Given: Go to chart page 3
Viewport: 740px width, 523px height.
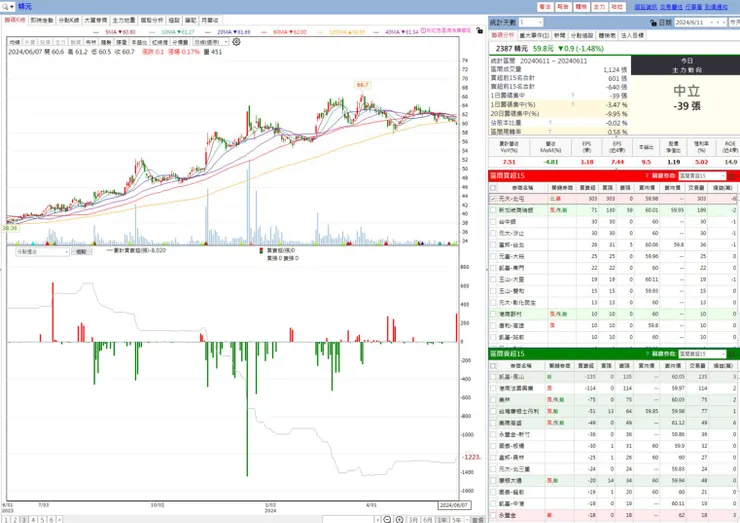Looking at the screenshot, I should tap(24, 520).
